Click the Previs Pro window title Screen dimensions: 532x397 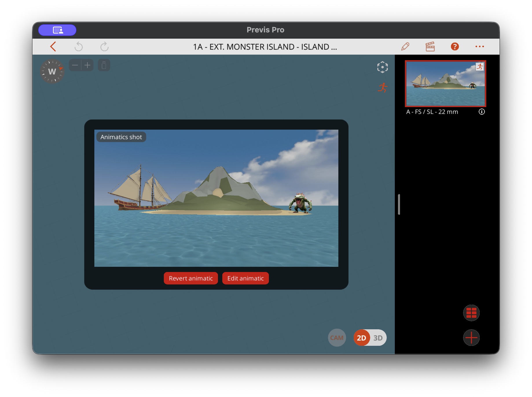click(x=265, y=30)
